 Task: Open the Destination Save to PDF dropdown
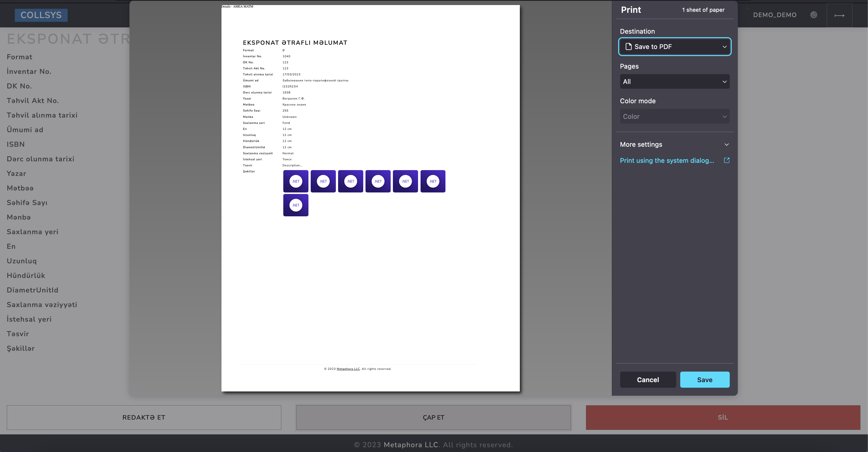point(675,47)
